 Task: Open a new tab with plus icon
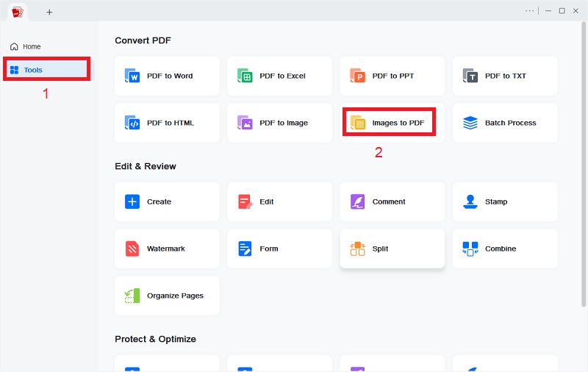coord(49,12)
